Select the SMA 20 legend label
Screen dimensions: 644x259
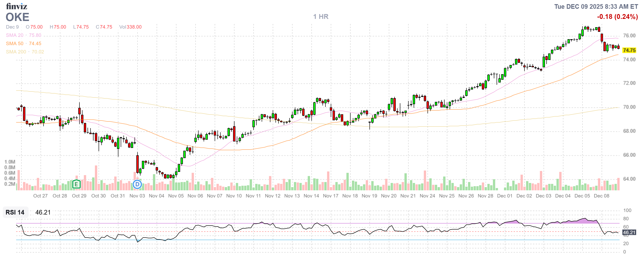point(15,35)
